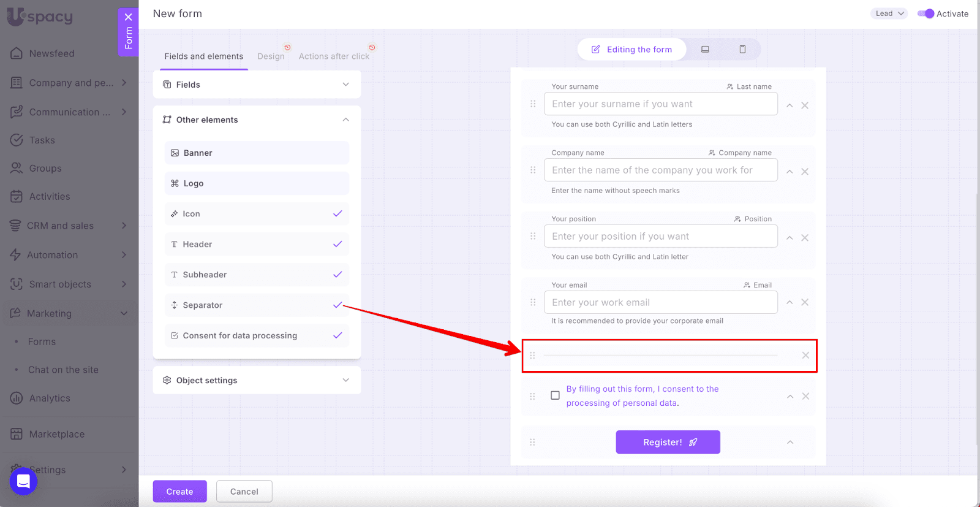Click the mobile preview icon
This screenshot has height=507, width=980.
point(742,49)
